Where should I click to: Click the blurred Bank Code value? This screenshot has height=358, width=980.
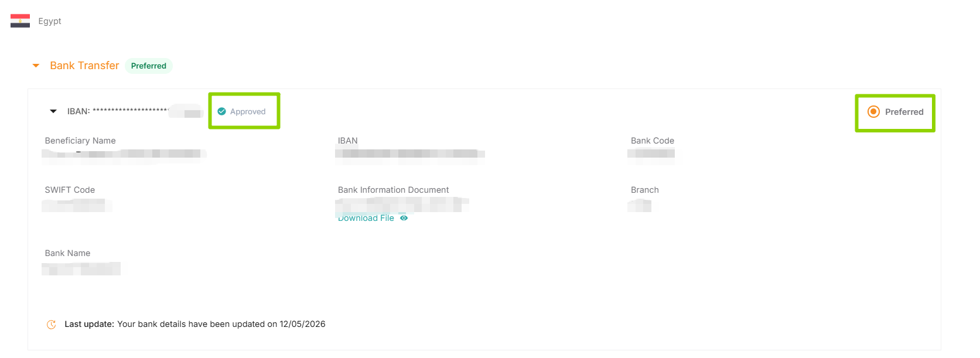(x=651, y=154)
